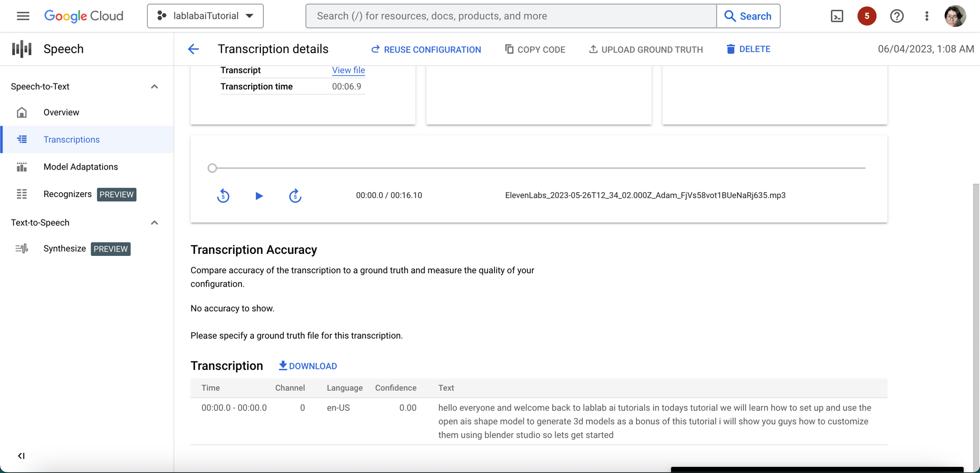This screenshot has width=980, height=473.
Task: Click the audio progress slider handle
Action: pos(212,168)
